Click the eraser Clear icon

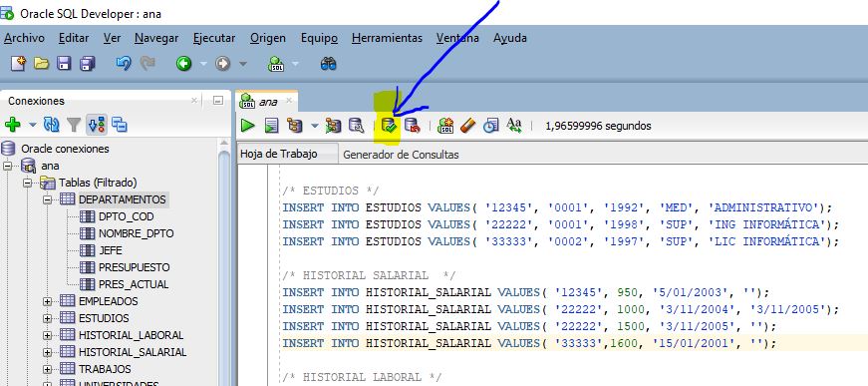coord(467,126)
